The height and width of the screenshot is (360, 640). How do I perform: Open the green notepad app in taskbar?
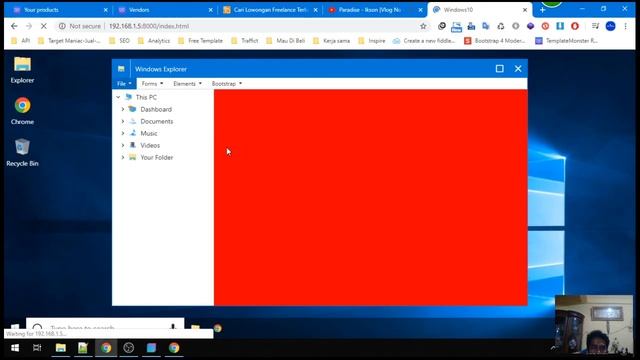coord(83,348)
